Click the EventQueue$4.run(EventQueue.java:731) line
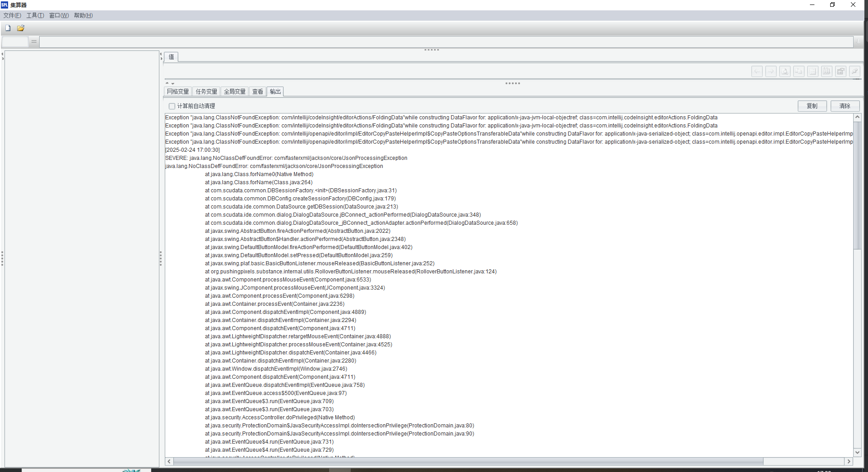 [x=269, y=442]
